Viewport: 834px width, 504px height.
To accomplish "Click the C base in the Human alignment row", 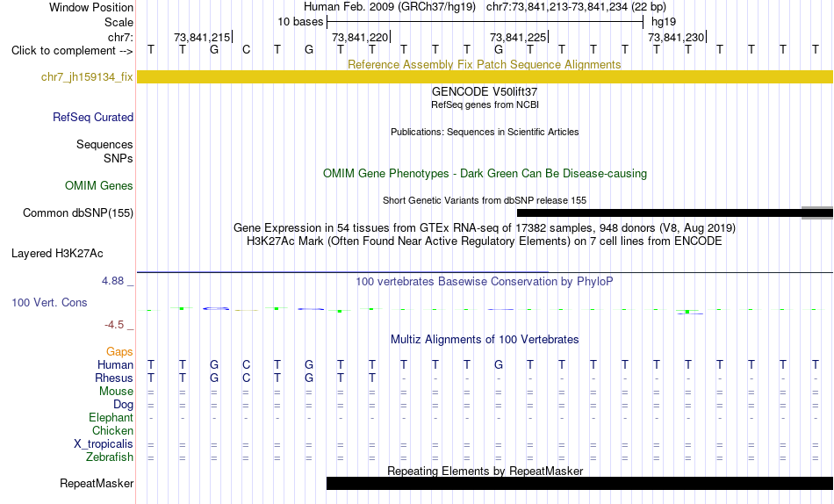I will pos(246,365).
